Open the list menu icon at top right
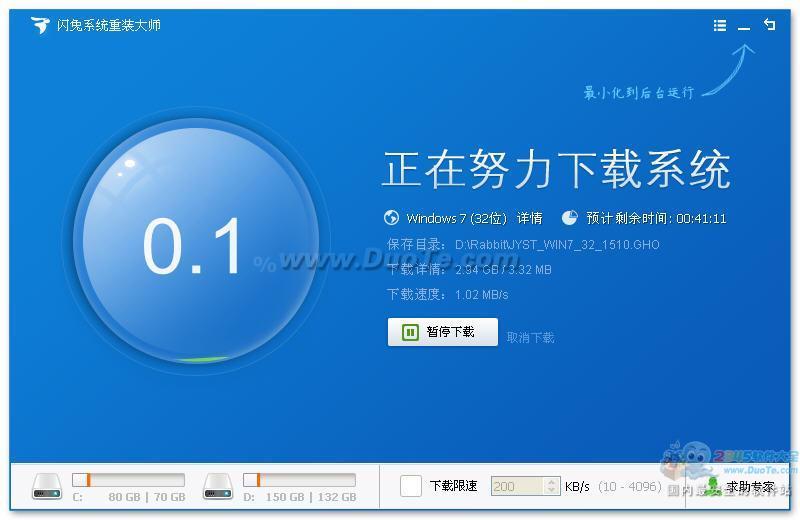 pyautogui.click(x=719, y=25)
